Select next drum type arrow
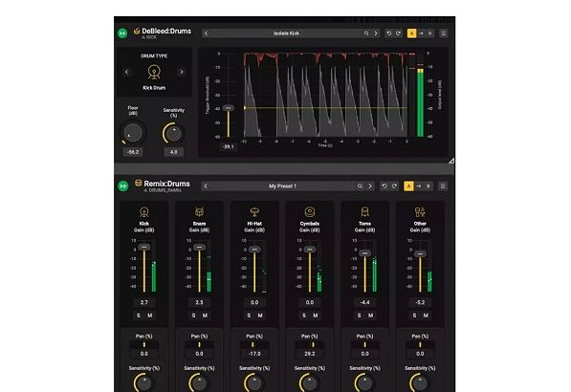Viewport: 571px width, 392px height. click(182, 72)
